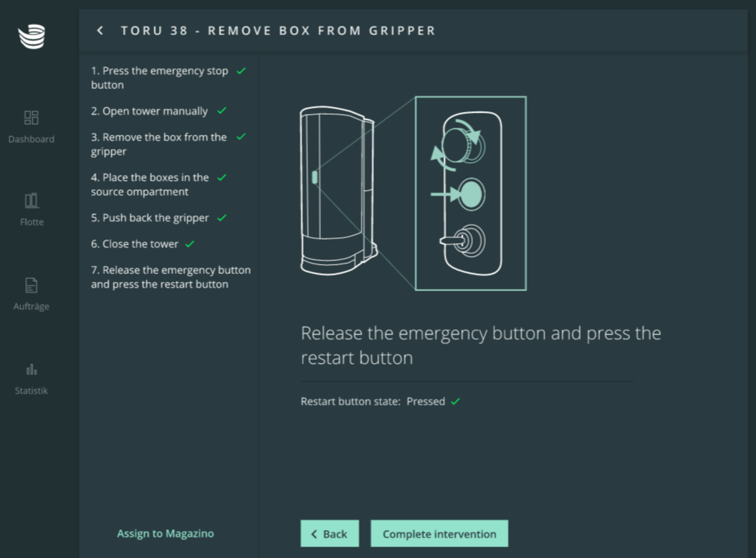Click the Toru robot tower illustration
The image size is (756, 558).
coord(338,191)
